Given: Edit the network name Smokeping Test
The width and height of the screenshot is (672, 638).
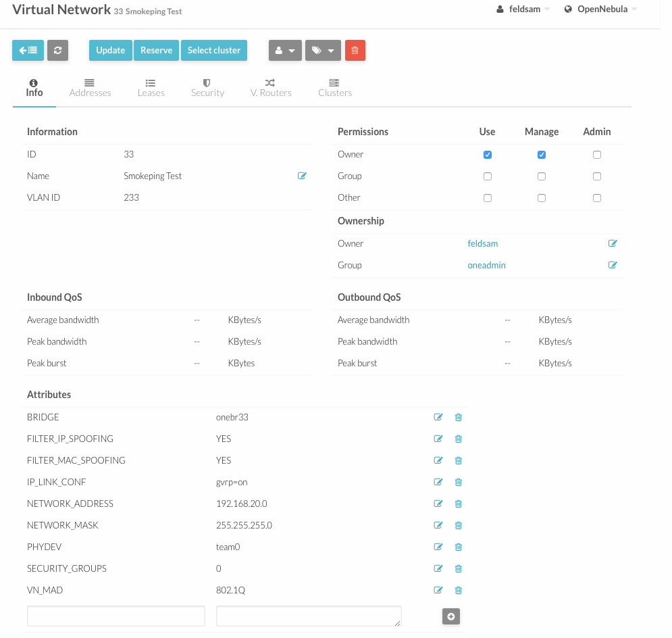Looking at the screenshot, I should tap(302, 176).
